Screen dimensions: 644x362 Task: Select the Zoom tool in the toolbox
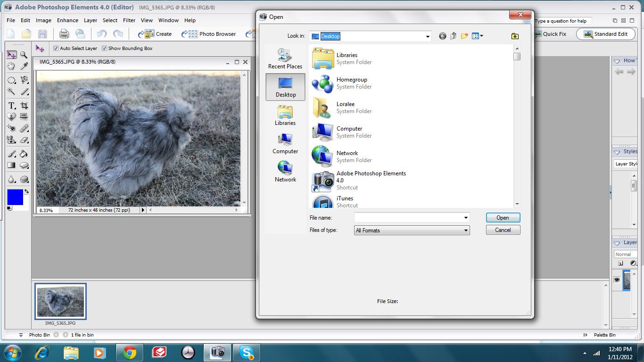pyautogui.click(x=24, y=55)
